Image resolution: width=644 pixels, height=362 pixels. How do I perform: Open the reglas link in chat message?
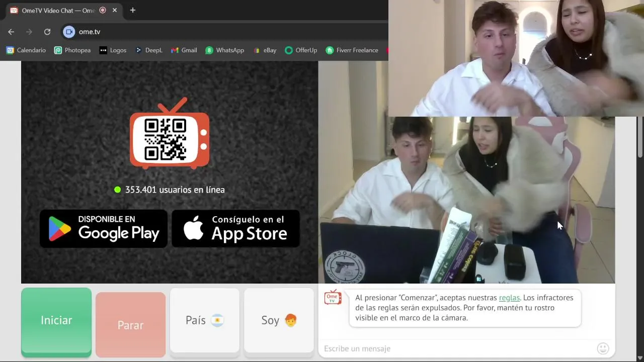pyautogui.click(x=509, y=298)
